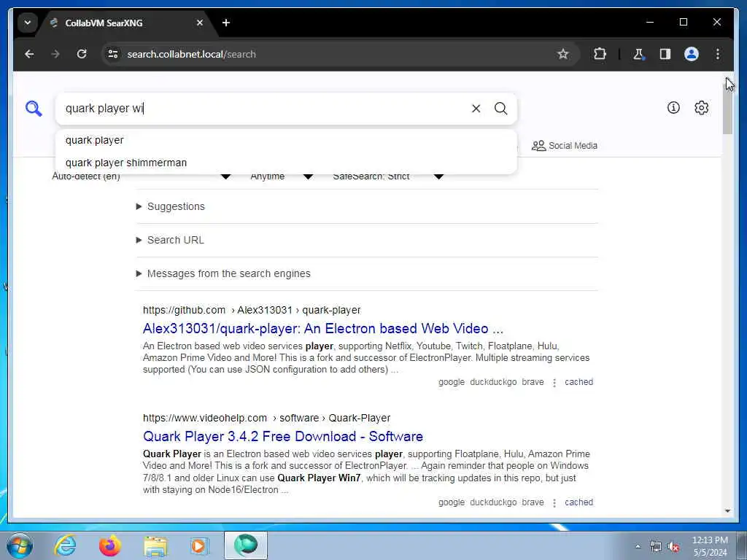The width and height of the screenshot is (747, 560).
Task: Reload the current page
Action: [x=82, y=54]
